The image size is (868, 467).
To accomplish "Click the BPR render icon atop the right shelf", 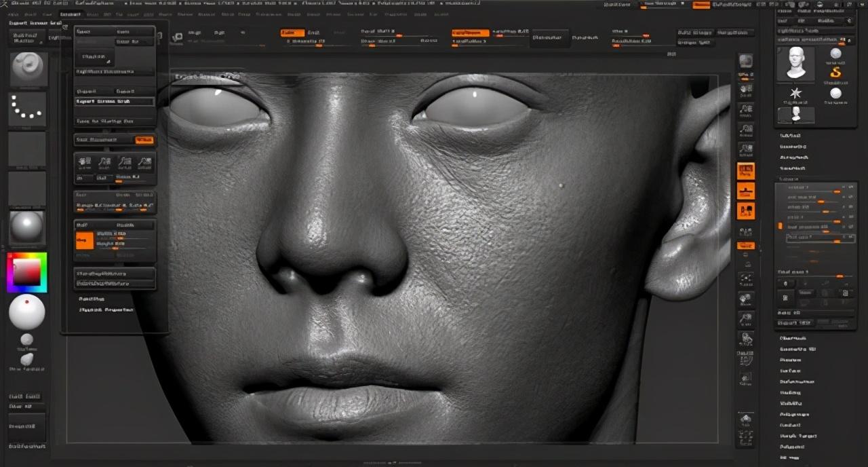I will [x=745, y=61].
